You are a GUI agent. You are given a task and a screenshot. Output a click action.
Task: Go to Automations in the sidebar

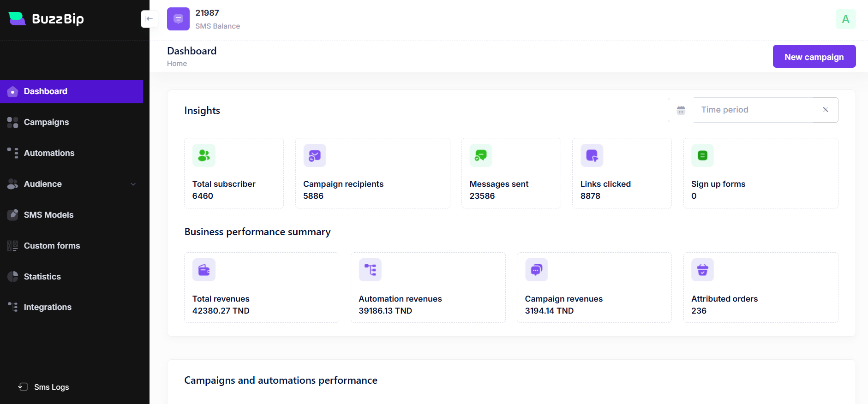click(49, 153)
